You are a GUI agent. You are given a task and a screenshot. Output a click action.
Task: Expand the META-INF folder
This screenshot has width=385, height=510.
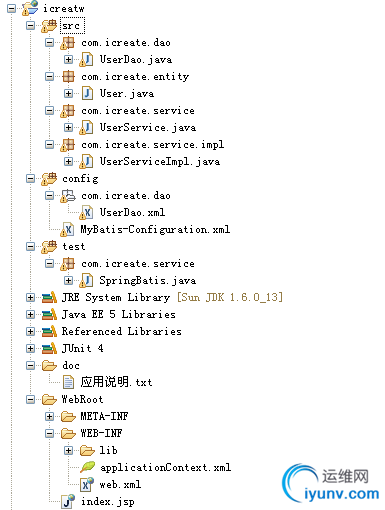49,416
